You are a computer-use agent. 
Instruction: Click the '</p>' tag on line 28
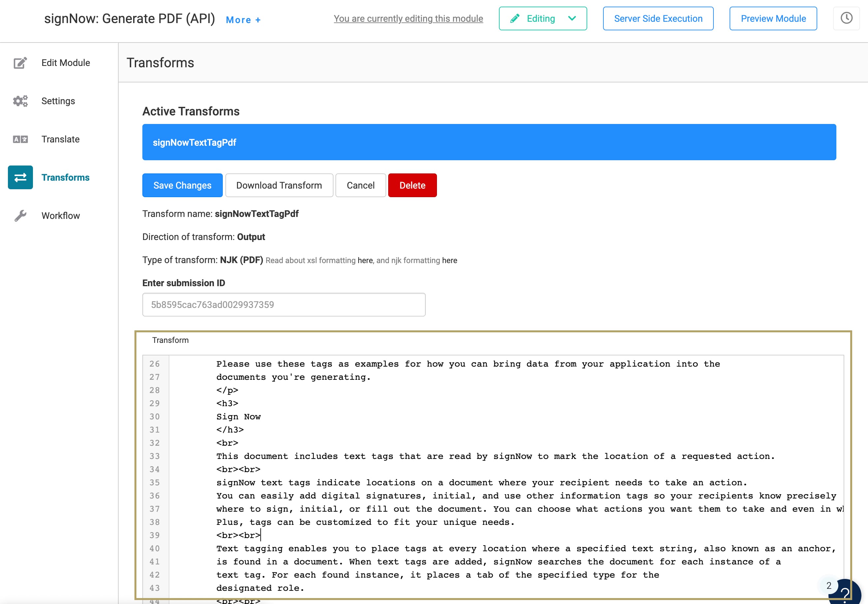tap(227, 390)
